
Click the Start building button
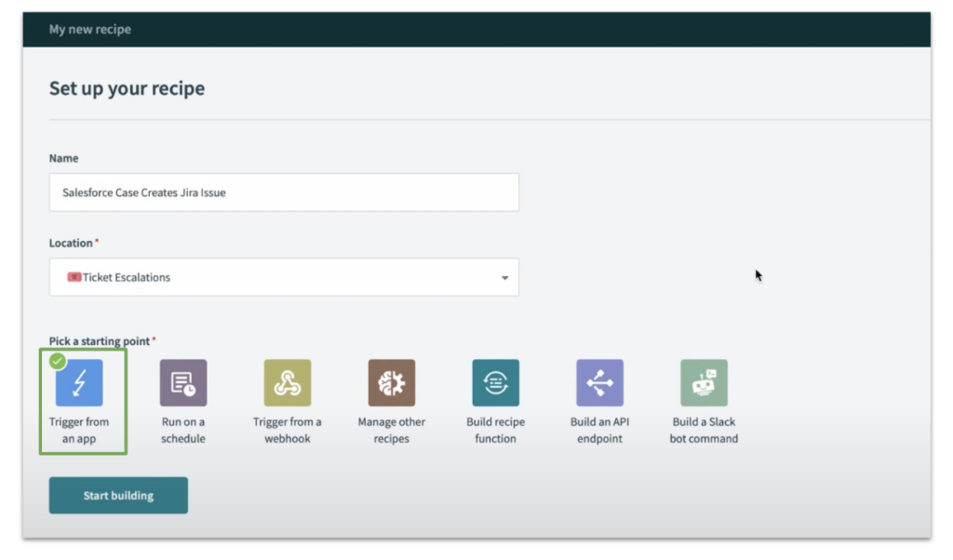pyautogui.click(x=117, y=495)
